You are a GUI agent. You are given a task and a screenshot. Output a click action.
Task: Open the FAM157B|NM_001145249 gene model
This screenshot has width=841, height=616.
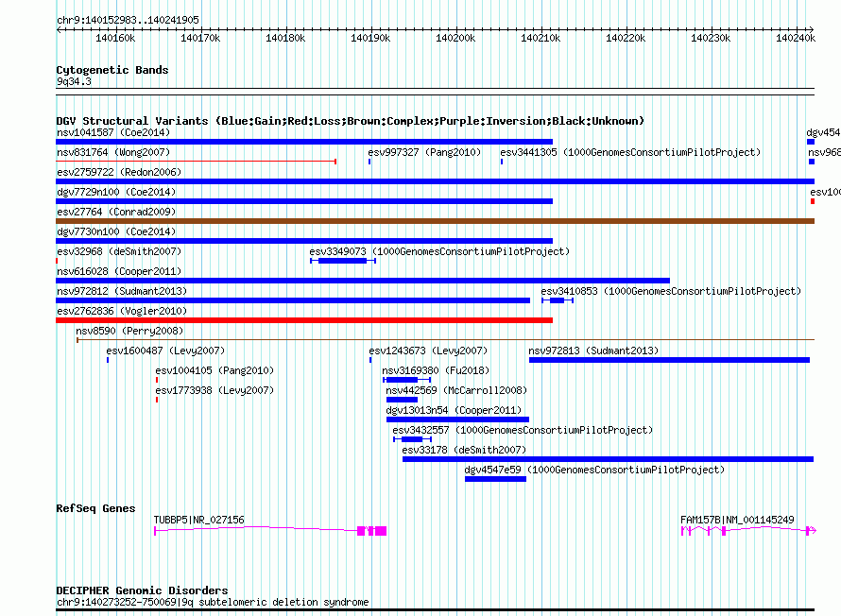(748, 530)
